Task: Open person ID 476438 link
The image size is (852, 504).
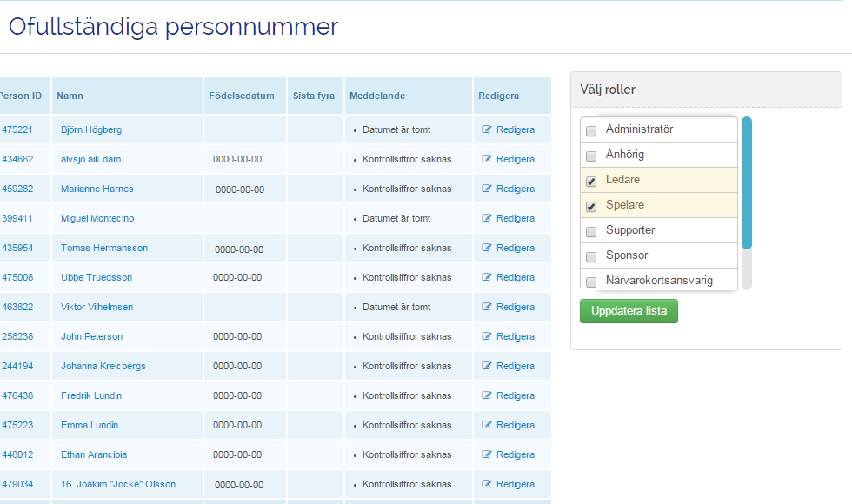Action: pos(17,396)
